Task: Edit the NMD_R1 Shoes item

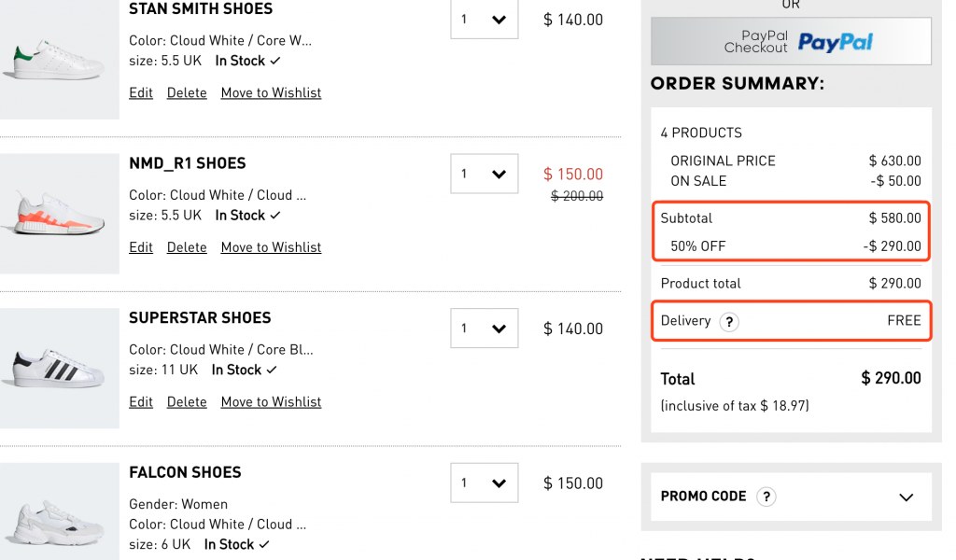Action: tap(141, 247)
